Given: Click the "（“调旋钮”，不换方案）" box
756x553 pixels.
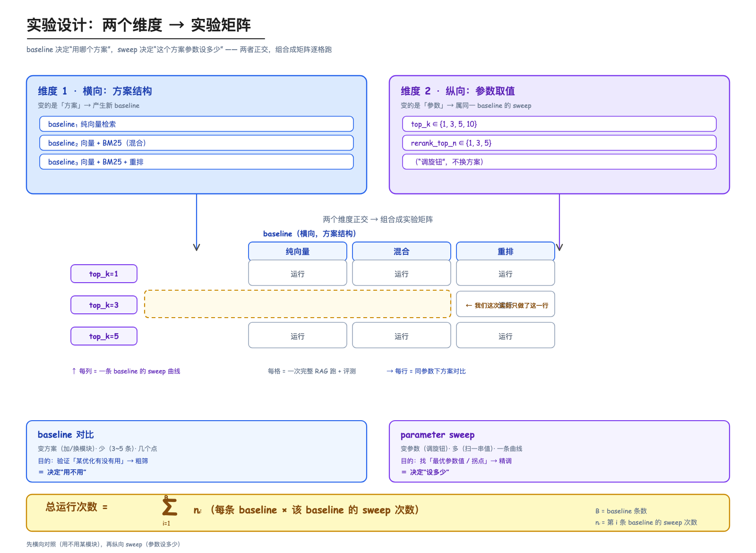Looking at the screenshot, I should point(559,162).
